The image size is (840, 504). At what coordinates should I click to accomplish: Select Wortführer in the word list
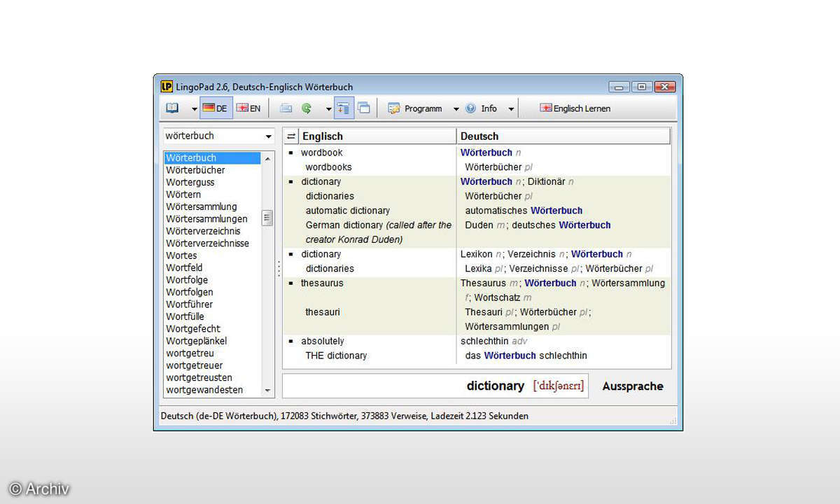pos(189,304)
